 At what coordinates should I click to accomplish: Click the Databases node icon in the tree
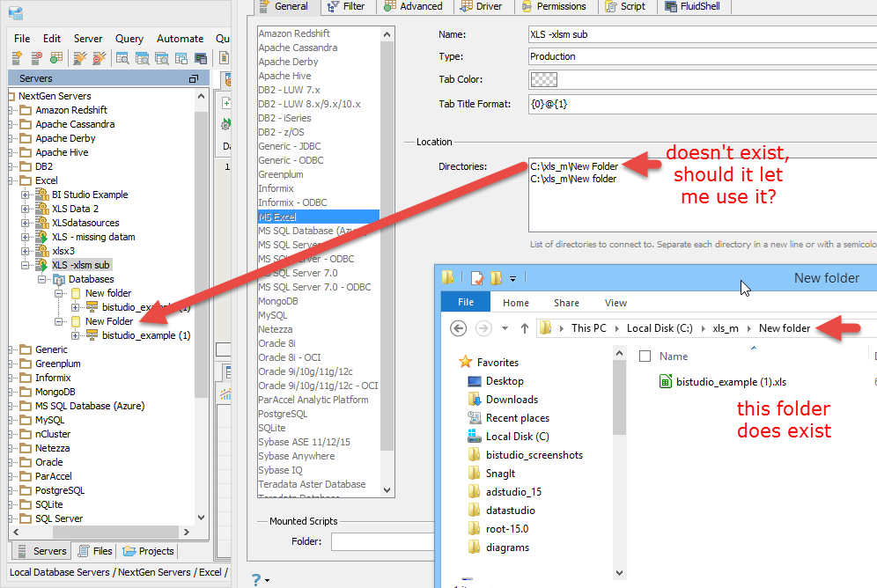59,279
